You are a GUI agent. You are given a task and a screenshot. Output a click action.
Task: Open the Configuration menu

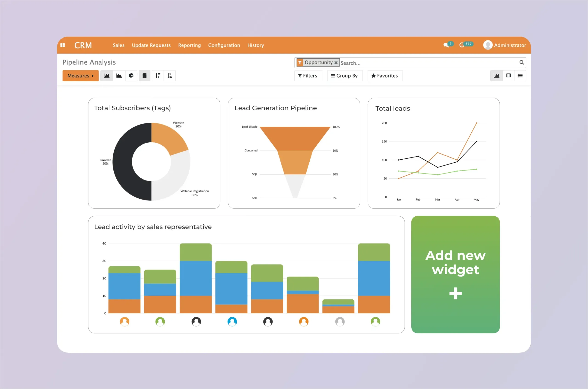pos(224,45)
